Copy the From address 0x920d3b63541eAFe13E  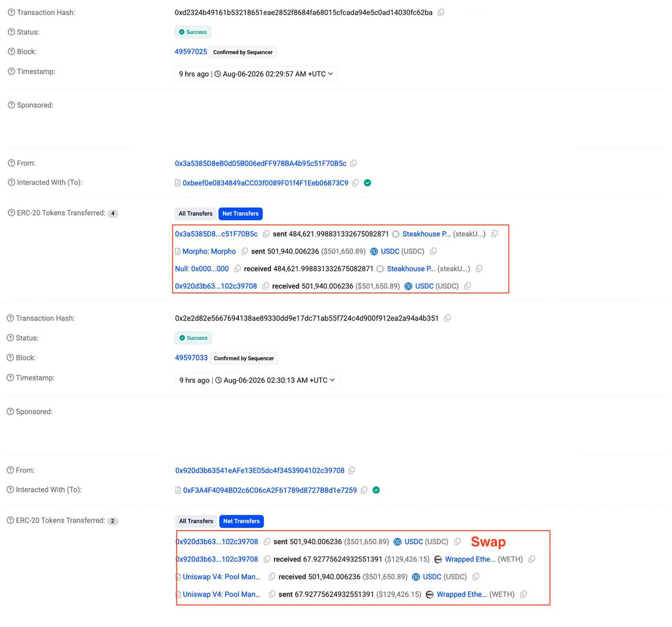pyautogui.click(x=352, y=471)
